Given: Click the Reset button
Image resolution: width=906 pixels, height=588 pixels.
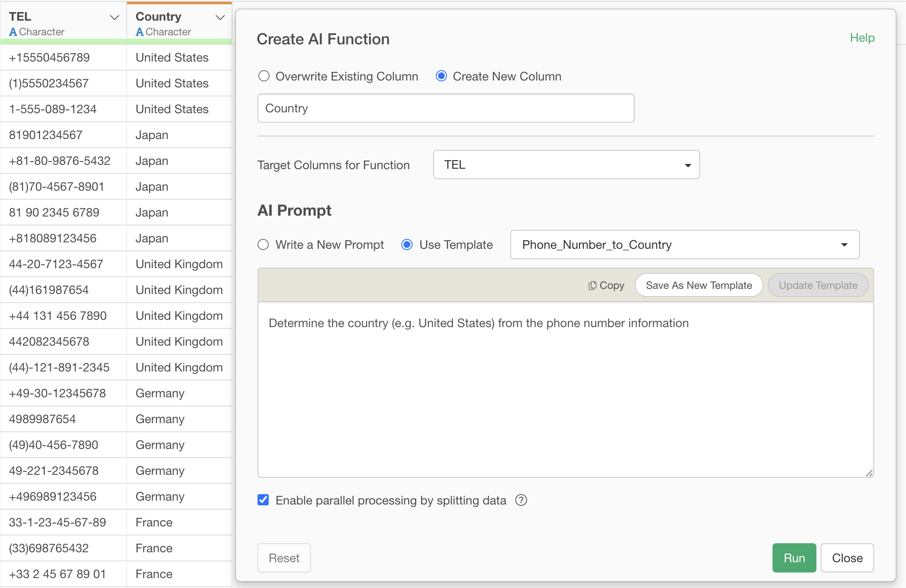Looking at the screenshot, I should (x=284, y=558).
